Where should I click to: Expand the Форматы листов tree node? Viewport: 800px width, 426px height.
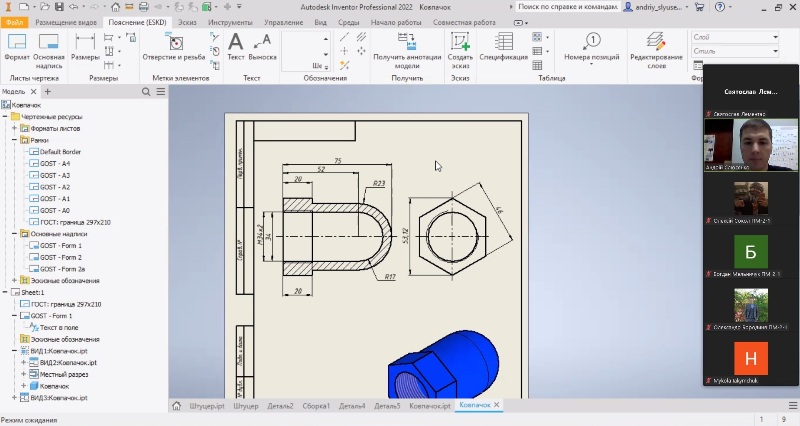pos(14,129)
